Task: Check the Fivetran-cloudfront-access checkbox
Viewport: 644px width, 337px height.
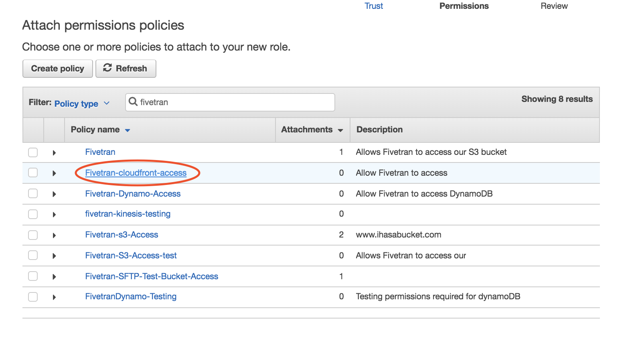Action: click(x=33, y=173)
